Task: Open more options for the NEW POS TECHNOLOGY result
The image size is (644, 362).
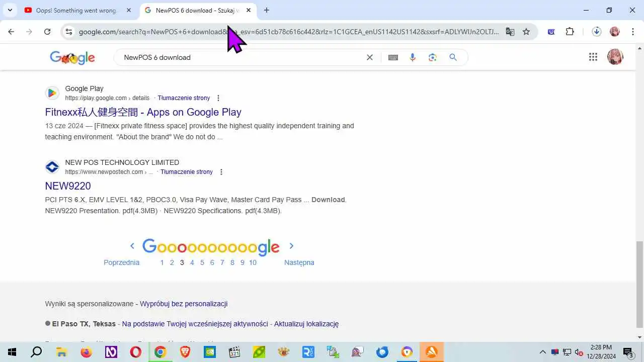Action: 221,172
